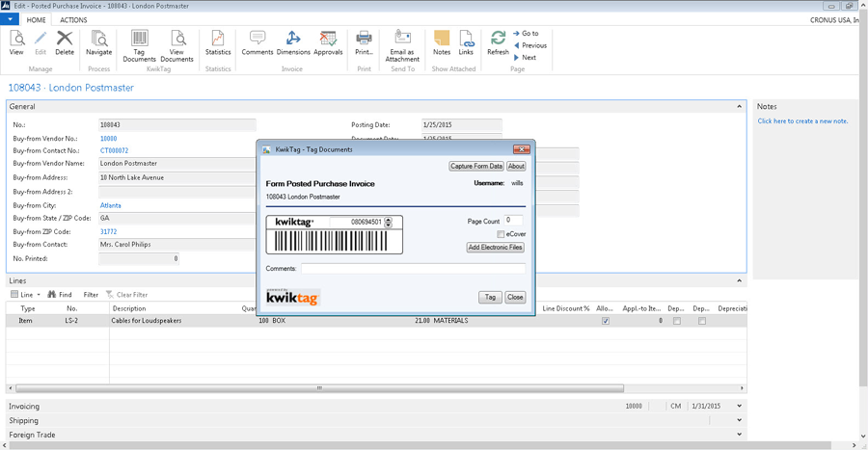Click Go to in Page group
The height and width of the screenshot is (450, 868).
pos(526,33)
